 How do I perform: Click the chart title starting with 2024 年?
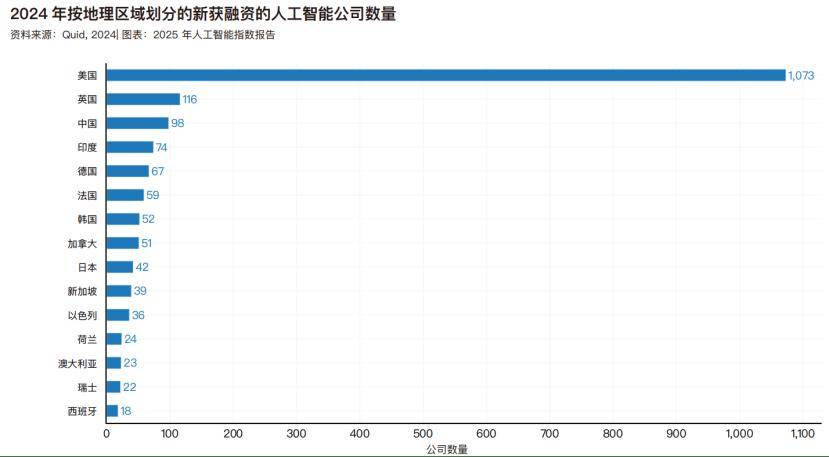pyautogui.click(x=202, y=14)
